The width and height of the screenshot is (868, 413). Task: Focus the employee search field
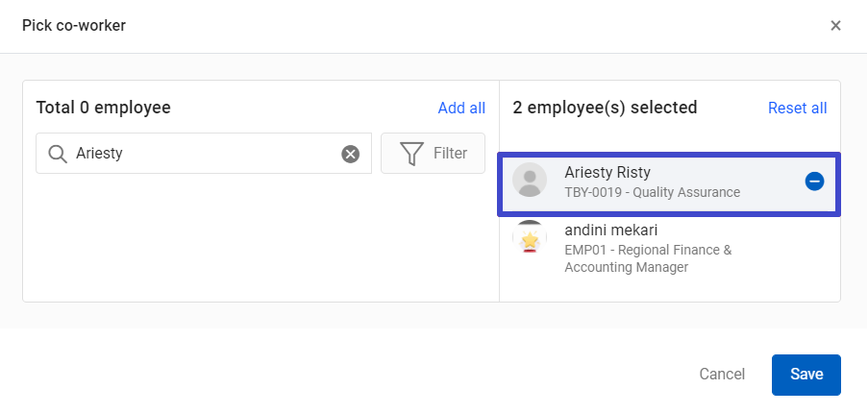(204, 153)
